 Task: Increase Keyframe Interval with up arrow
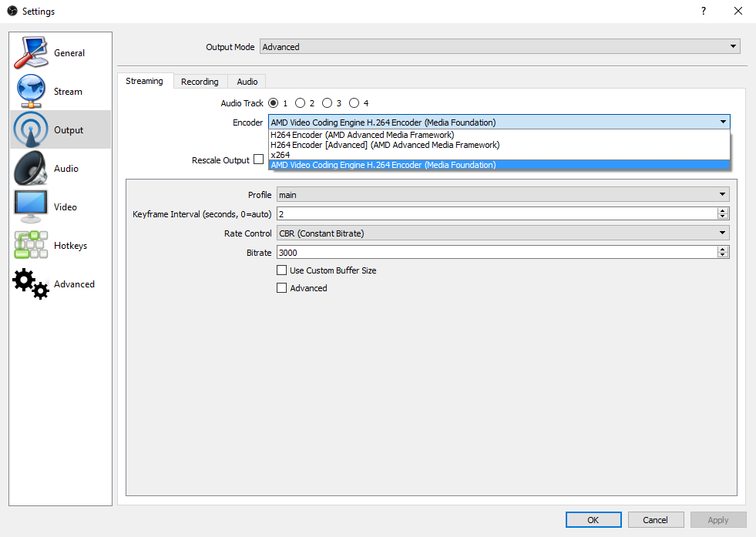point(722,210)
